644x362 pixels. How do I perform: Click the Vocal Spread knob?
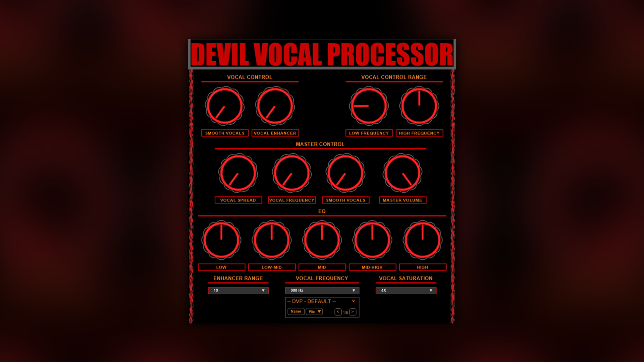tap(238, 173)
